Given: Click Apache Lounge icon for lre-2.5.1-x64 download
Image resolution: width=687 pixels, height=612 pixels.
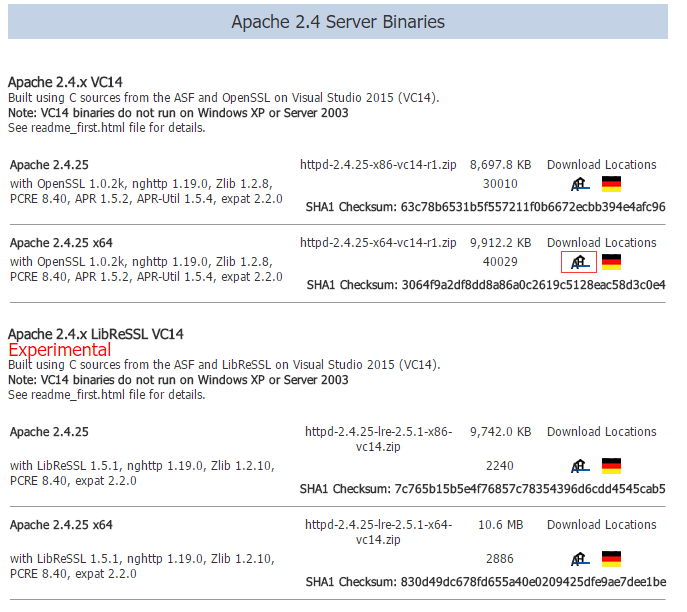Looking at the screenshot, I should (580, 559).
